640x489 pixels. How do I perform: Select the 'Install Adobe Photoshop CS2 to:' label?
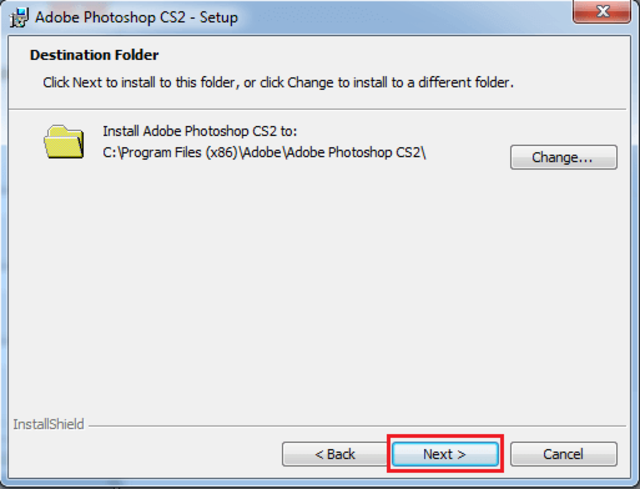tap(200, 132)
